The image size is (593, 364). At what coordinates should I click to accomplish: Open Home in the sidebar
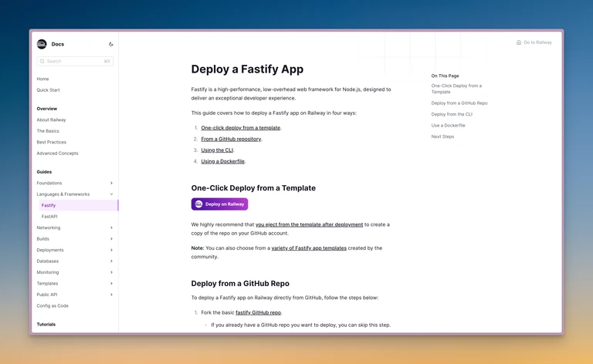coord(42,79)
